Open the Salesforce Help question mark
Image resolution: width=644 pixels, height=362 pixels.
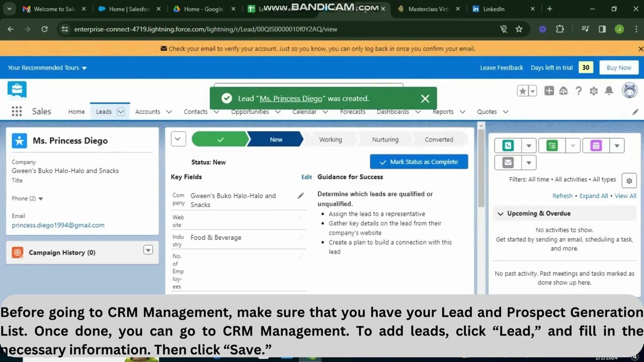tap(579, 90)
